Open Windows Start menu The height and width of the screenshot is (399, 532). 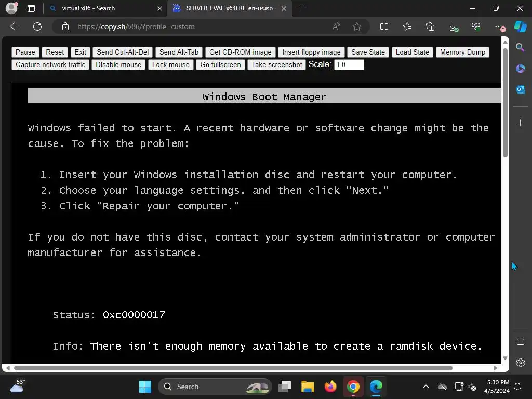pos(145,387)
